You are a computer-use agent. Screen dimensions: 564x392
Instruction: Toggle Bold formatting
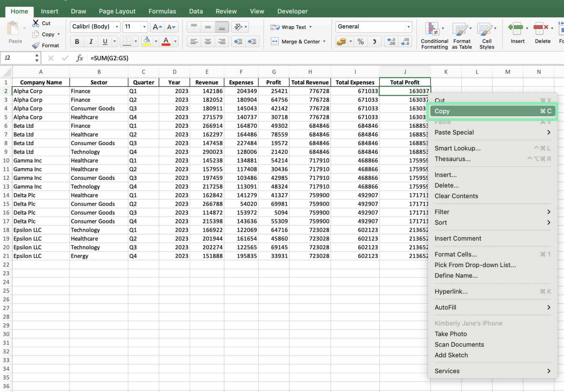77,41
